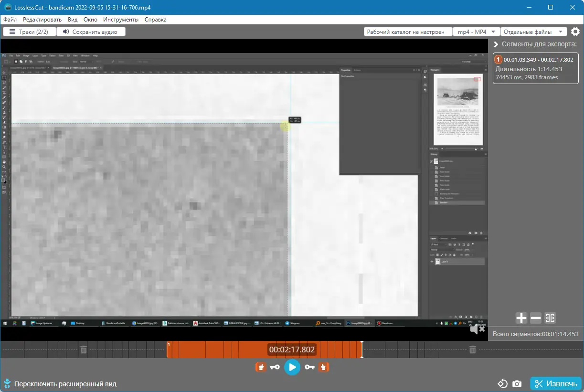This screenshot has width=584, height=392.
Task: Add a new segment with the plus icon
Action: (521, 318)
